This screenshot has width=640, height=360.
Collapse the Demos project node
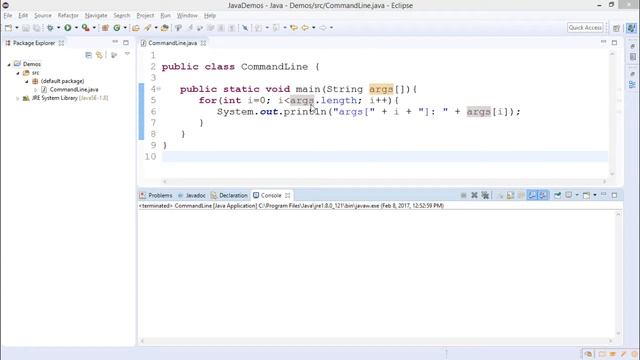tap(9, 64)
